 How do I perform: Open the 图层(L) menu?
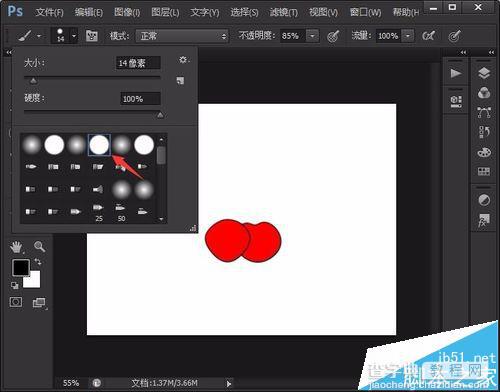pyautogui.click(x=165, y=12)
